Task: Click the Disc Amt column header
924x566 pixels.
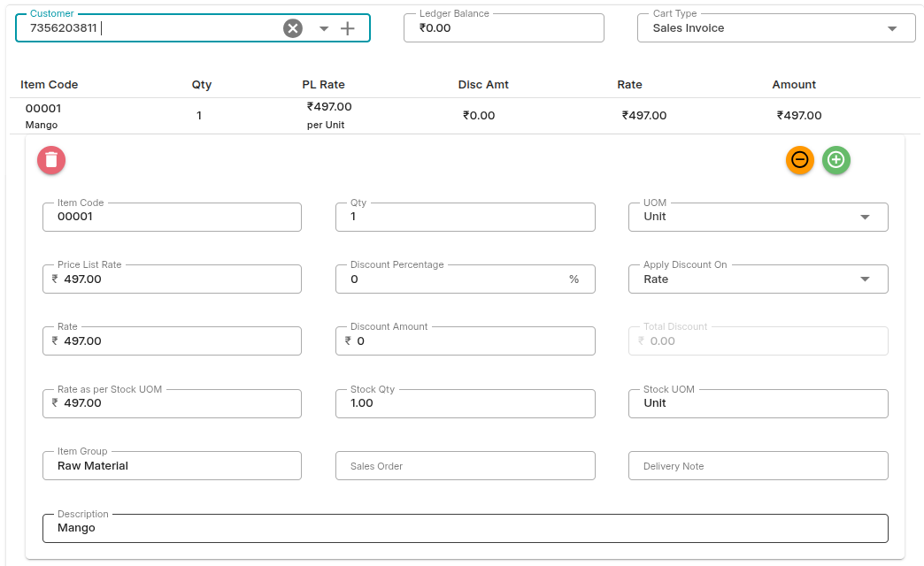Action: 483,85
